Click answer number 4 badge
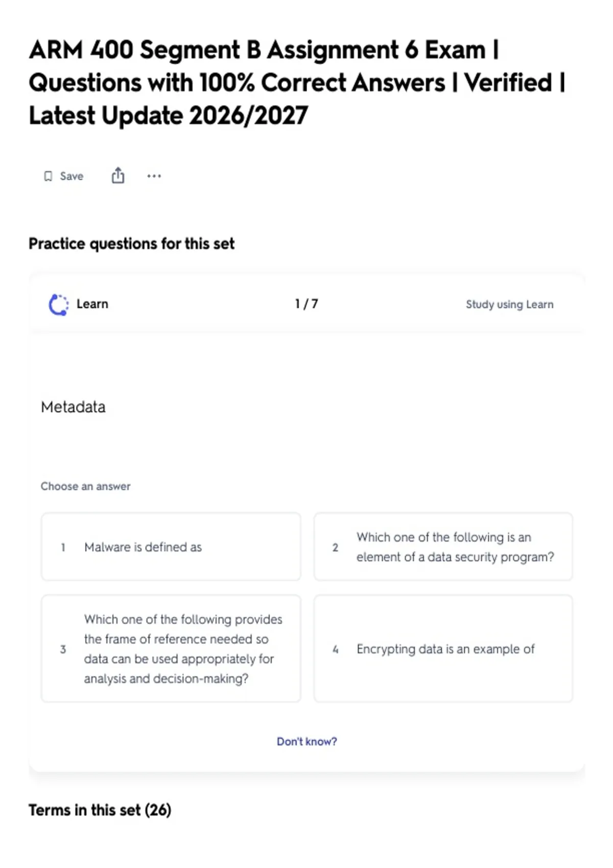The width and height of the screenshot is (613, 868). pos(335,649)
